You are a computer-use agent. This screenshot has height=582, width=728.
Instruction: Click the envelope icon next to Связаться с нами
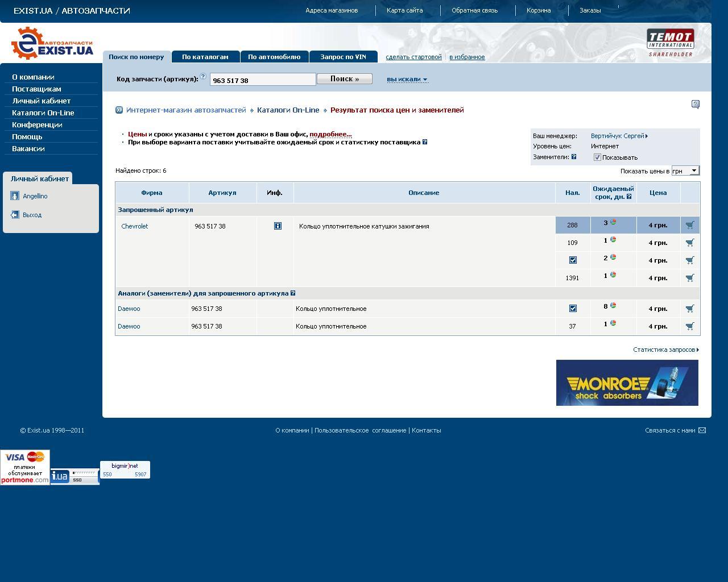click(x=702, y=430)
